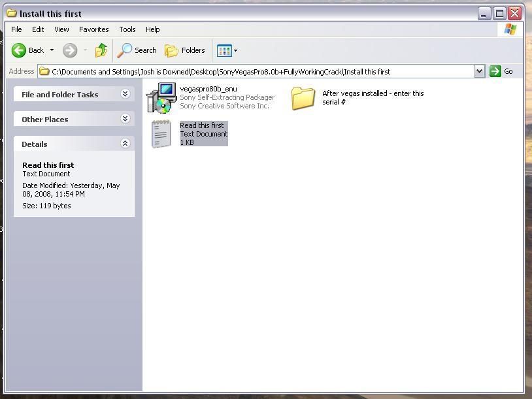532x399 pixels.
Task: Open the File menu
Action: coord(16,29)
